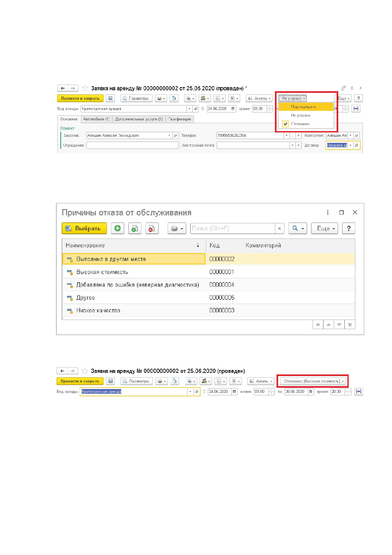Switch to the Автомобили (1) tab
The height and width of the screenshot is (555, 392).
point(96,119)
